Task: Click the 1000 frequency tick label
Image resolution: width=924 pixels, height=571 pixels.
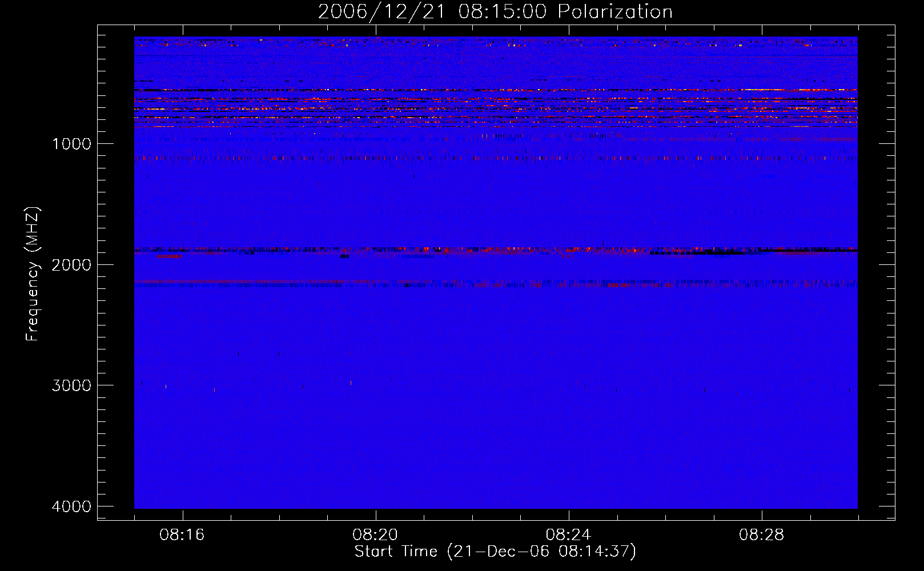Action: (x=71, y=143)
